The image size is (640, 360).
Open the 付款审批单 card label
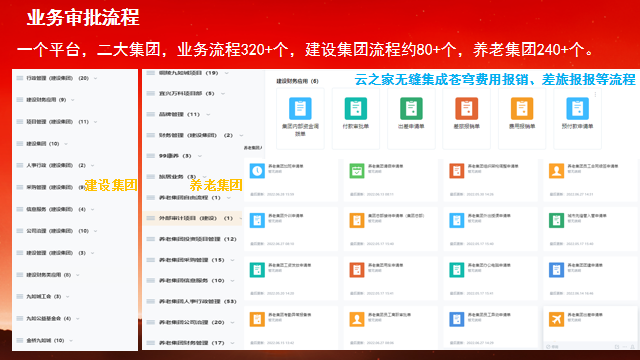[356, 127]
